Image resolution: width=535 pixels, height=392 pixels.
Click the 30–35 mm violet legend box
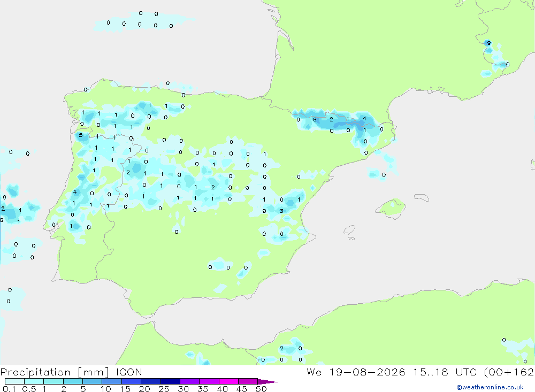click(190, 381)
